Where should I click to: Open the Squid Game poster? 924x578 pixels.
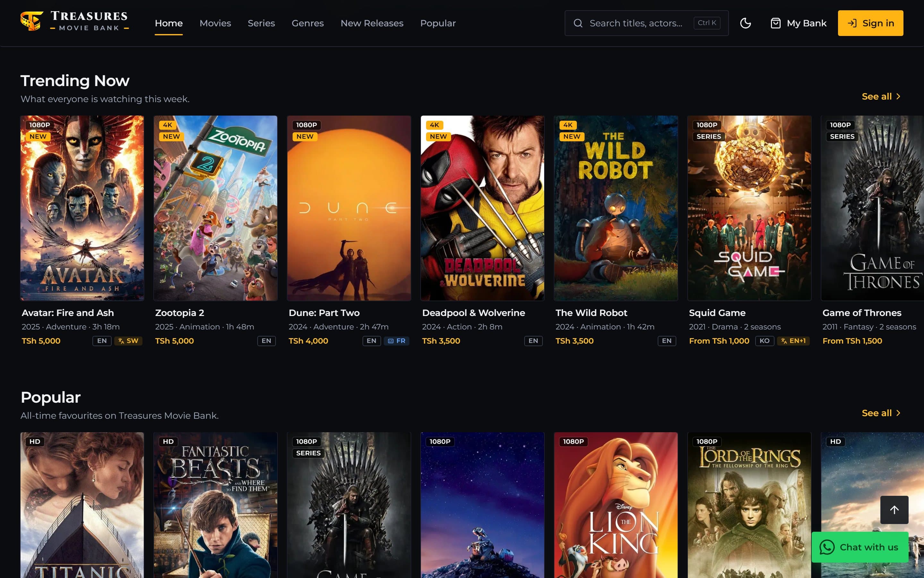tap(749, 208)
